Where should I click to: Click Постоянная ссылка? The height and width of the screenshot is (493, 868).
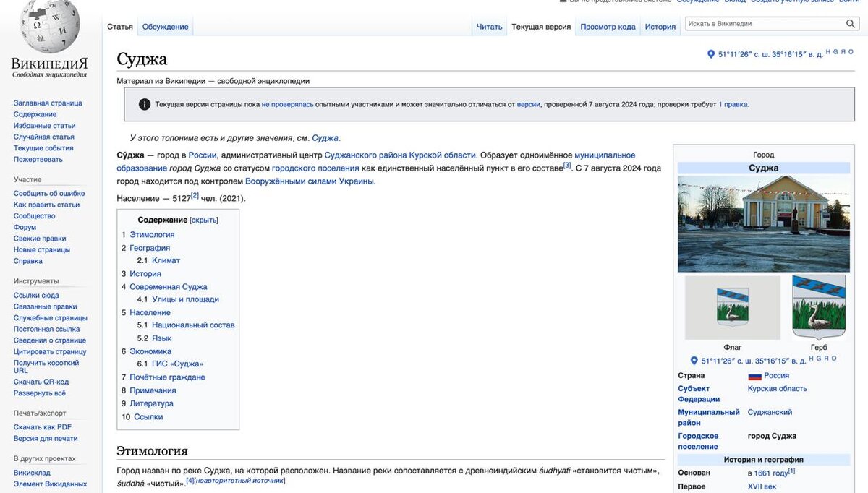point(46,329)
